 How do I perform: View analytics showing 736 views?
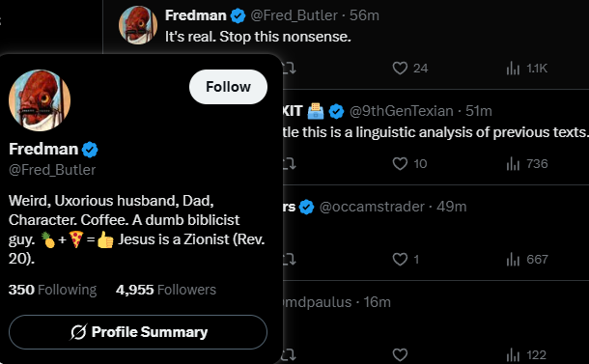pos(526,164)
